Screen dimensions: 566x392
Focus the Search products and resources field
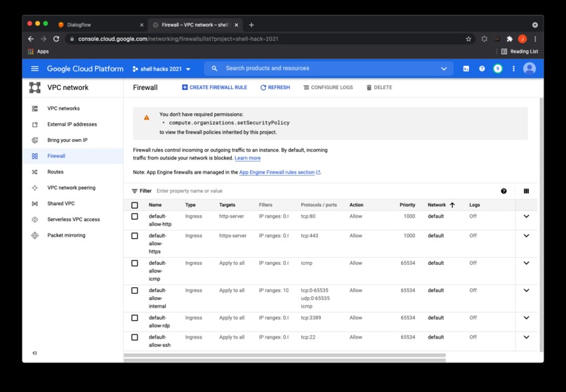[x=330, y=68]
